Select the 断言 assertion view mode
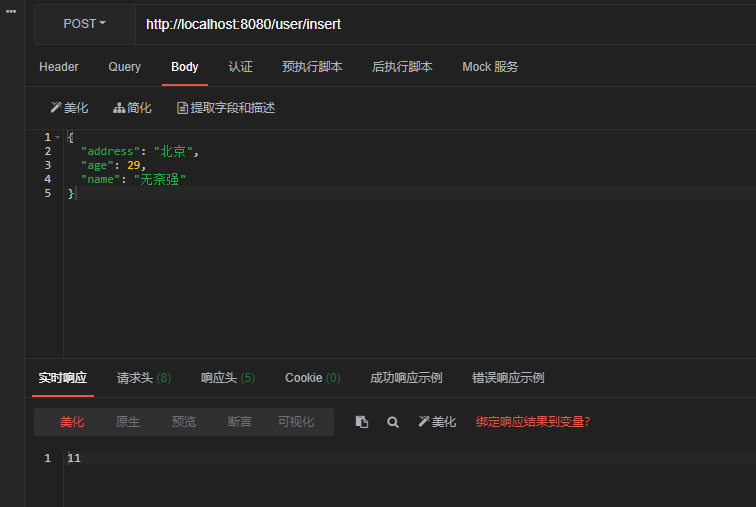Image resolution: width=756 pixels, height=507 pixels. click(240, 422)
